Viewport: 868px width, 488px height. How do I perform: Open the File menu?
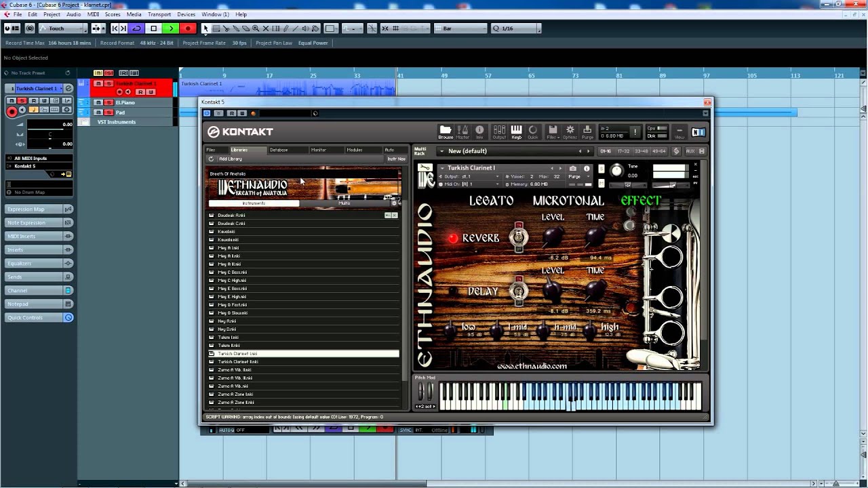[17, 14]
